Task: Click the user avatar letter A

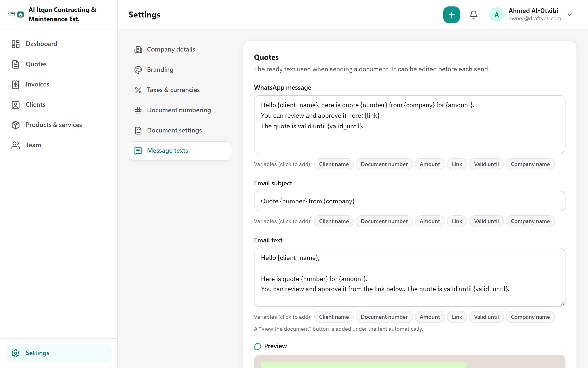Action: coord(496,14)
